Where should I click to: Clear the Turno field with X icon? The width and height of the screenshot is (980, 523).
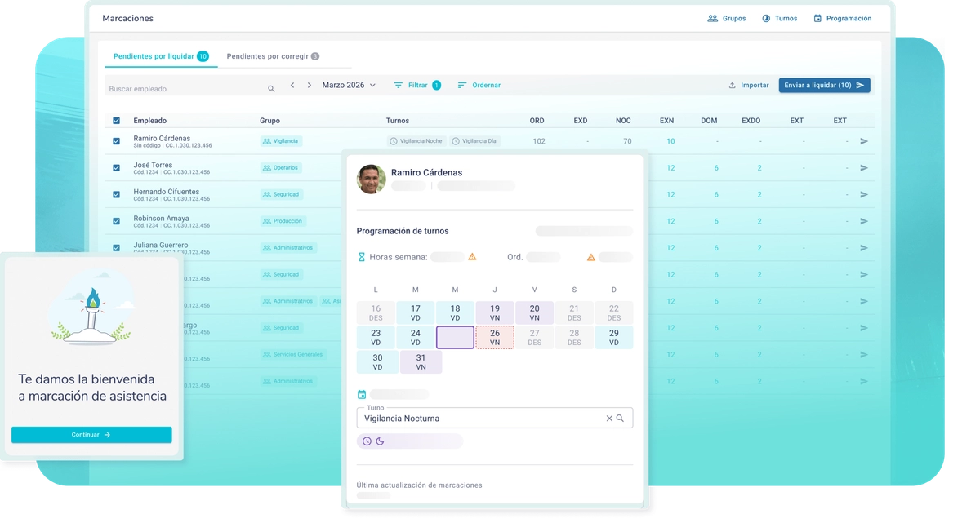pyautogui.click(x=609, y=419)
